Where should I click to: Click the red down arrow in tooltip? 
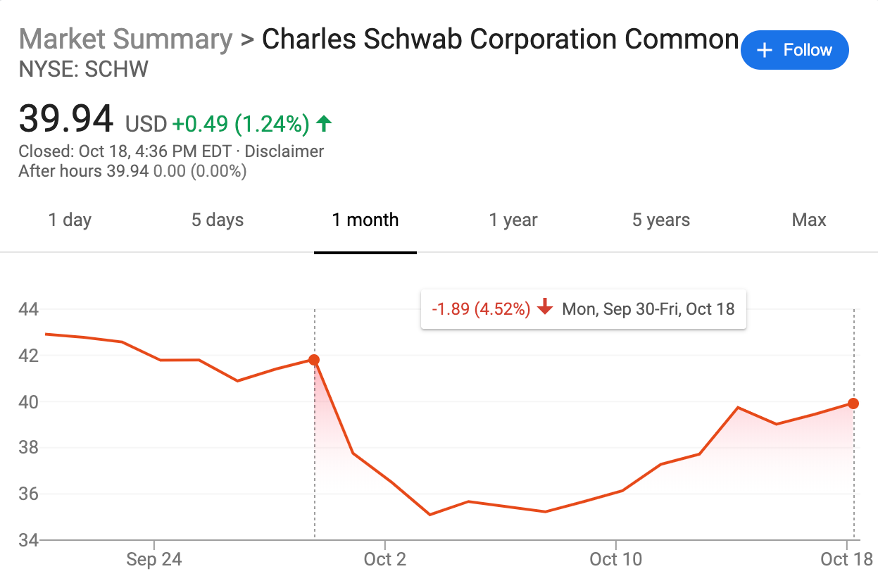544,308
